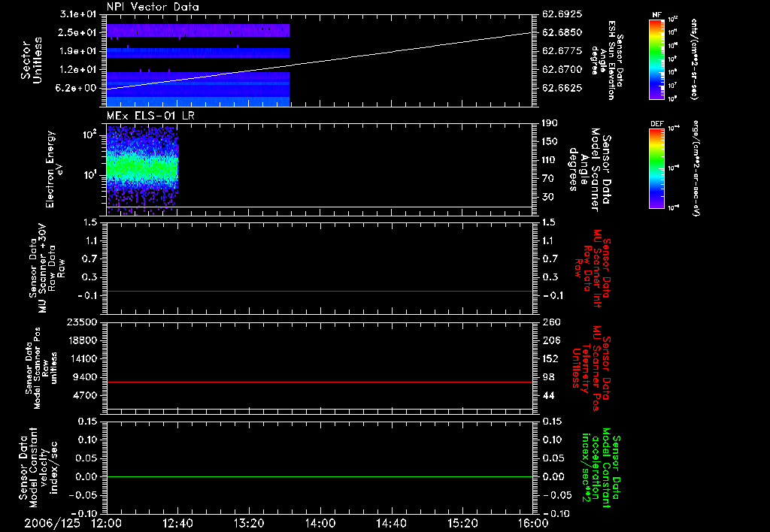
Task: Click the 206 telemetry tick label
Action: click(552, 340)
